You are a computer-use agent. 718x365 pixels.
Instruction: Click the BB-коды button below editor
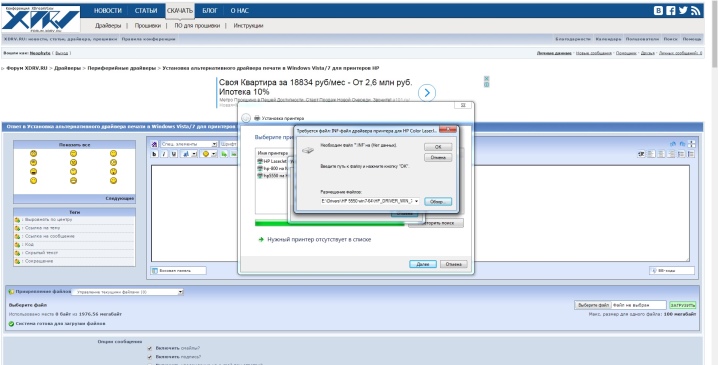672,271
